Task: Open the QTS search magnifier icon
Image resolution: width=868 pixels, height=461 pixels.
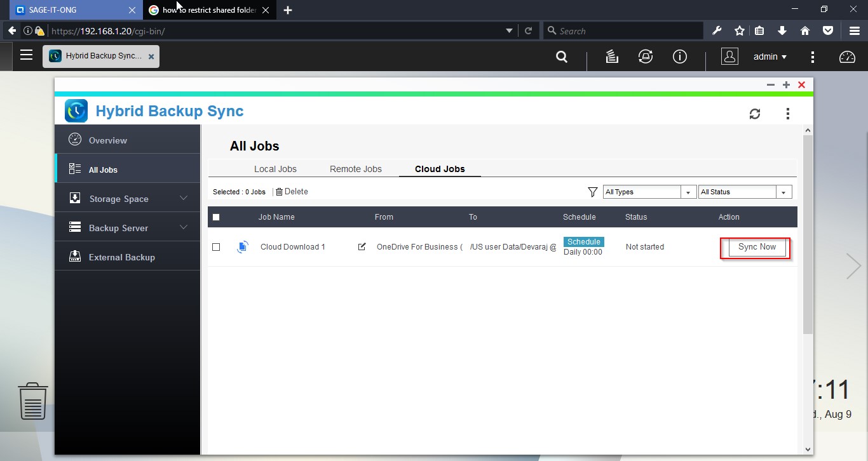Action: tap(561, 57)
